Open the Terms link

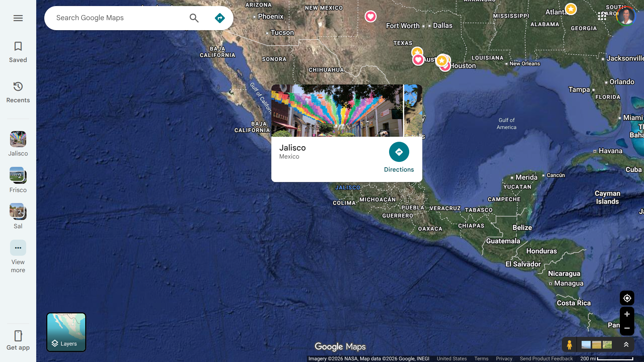481,359
